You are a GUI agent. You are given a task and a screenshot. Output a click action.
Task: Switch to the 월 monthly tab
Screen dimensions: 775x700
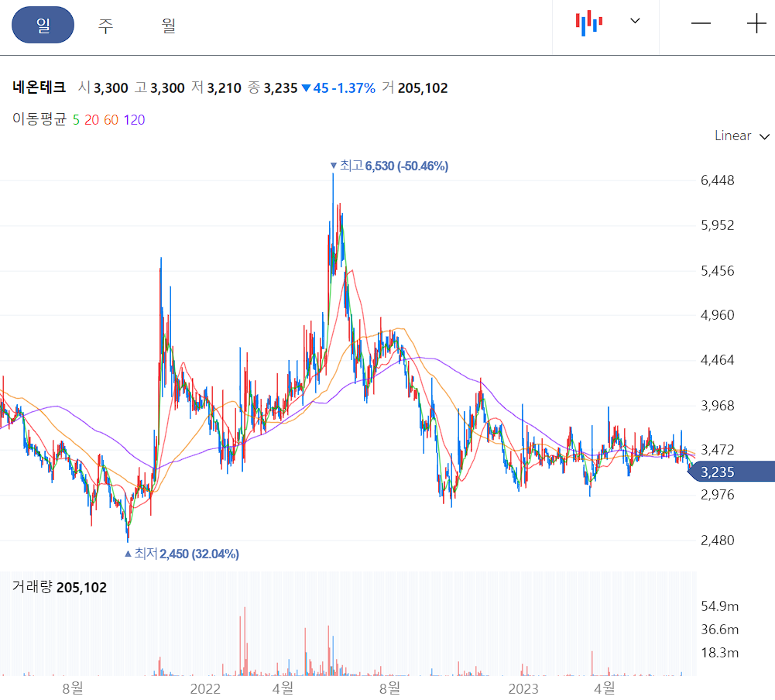pos(167,24)
